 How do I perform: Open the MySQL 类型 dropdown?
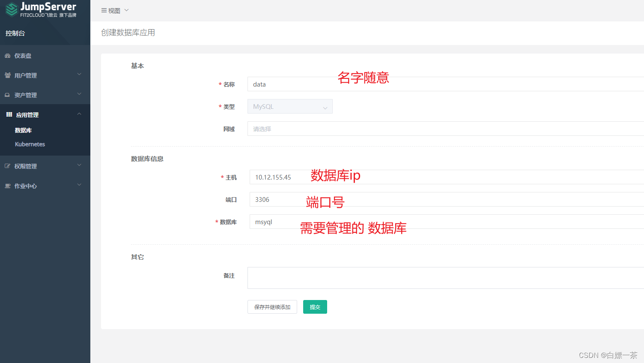coord(290,106)
